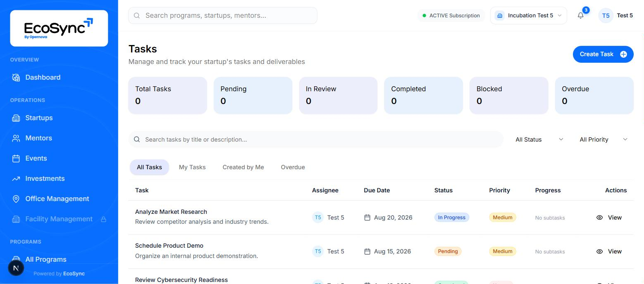The width and height of the screenshot is (644, 284).
Task: Click the Pending summary card
Action: click(253, 95)
